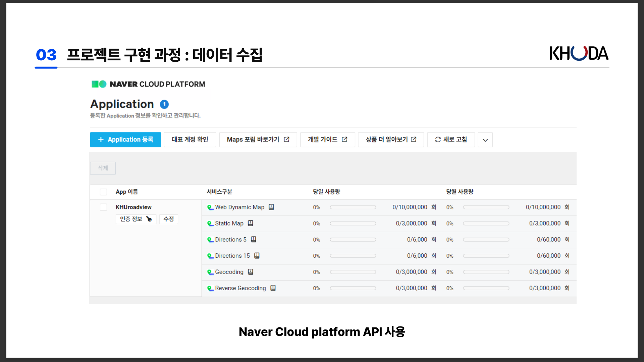This screenshot has height=362, width=644.
Task: Toggle the select-all checkbox in the App 이름 header
Action: (x=103, y=192)
